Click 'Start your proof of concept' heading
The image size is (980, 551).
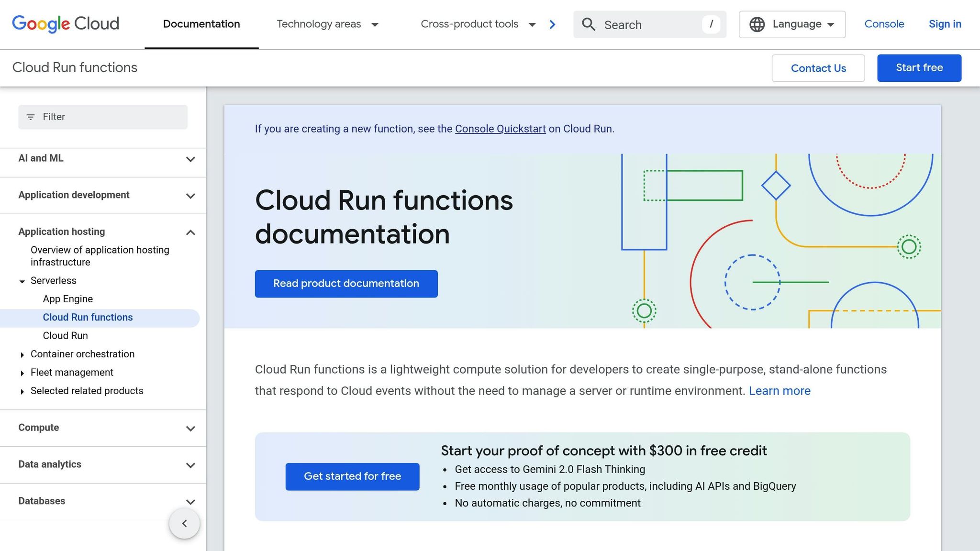pyautogui.click(x=604, y=451)
